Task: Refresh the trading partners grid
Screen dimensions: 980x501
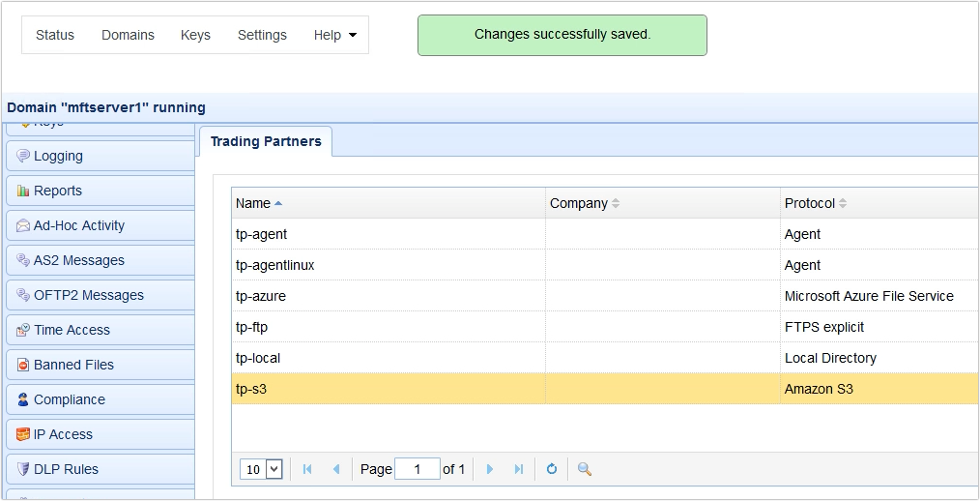Action: pos(552,469)
